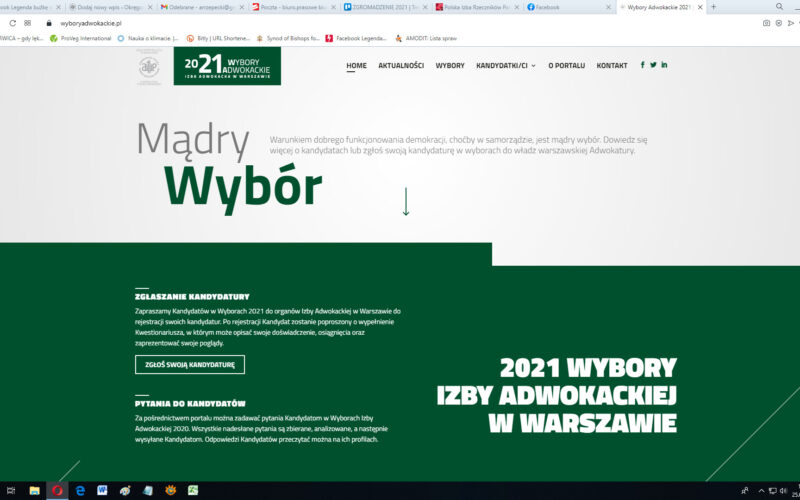Image resolution: width=800 pixels, height=500 pixels.
Task: Open the ProVeg International bookmark
Action: (x=81, y=38)
